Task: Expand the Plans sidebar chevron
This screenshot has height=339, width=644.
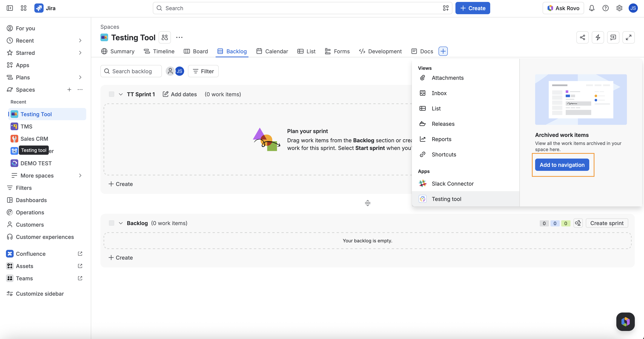Action: [80, 77]
